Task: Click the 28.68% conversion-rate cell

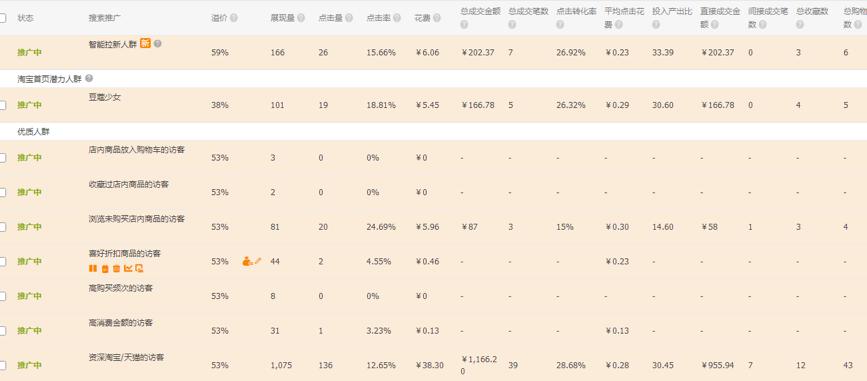Action: 571,366
